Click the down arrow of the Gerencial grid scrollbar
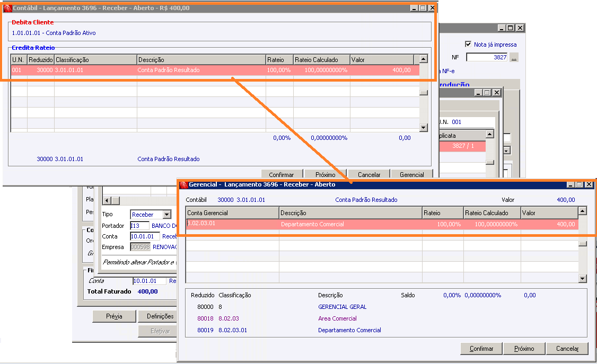This screenshot has height=364, width=597. click(583, 279)
